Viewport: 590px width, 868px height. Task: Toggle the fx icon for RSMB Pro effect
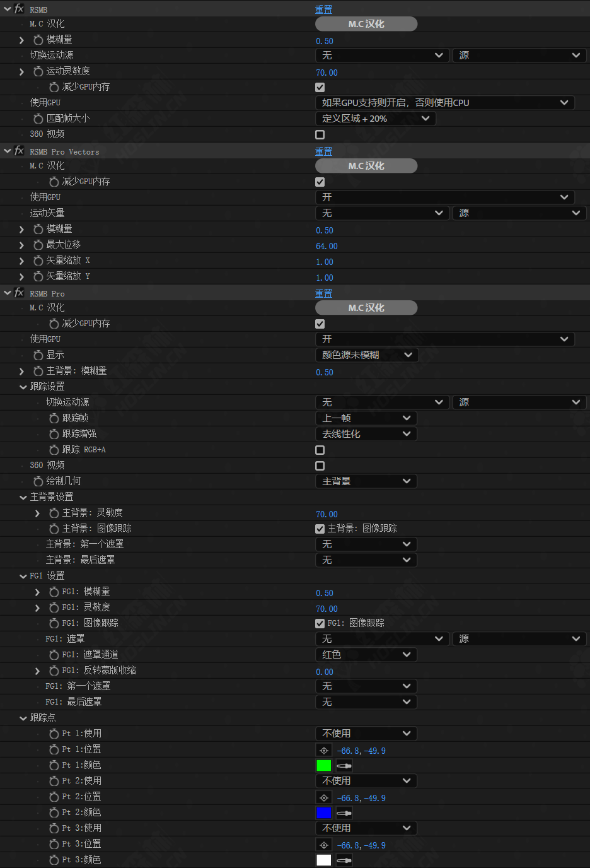point(19,293)
